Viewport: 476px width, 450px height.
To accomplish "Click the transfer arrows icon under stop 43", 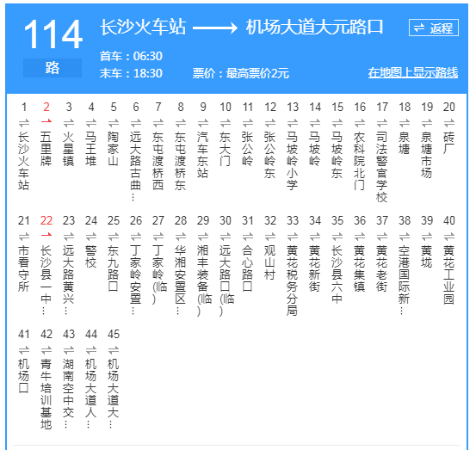I will (x=69, y=350).
